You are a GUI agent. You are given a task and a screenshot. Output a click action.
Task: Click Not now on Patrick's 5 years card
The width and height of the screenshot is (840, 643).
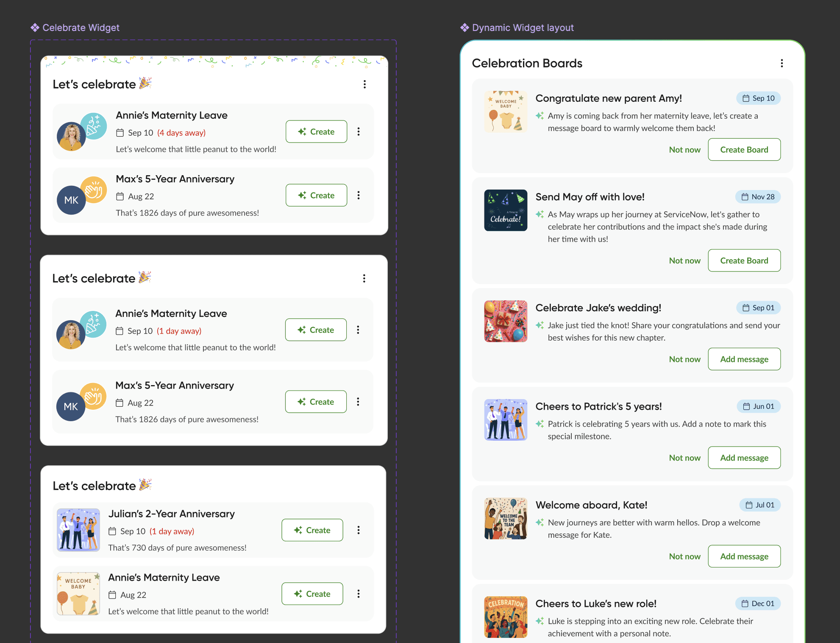pos(684,458)
